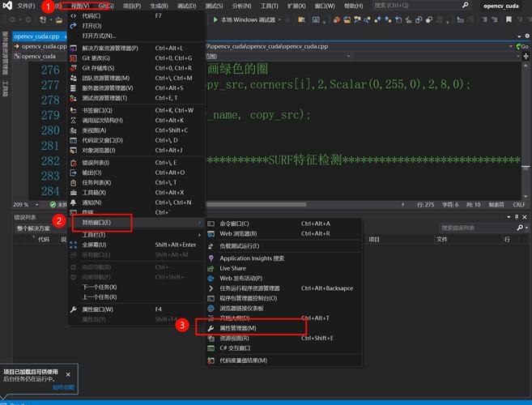Click the gear settings icon above the editor
Image resolution: width=532 pixels, height=405 pixels.
tap(527, 36)
